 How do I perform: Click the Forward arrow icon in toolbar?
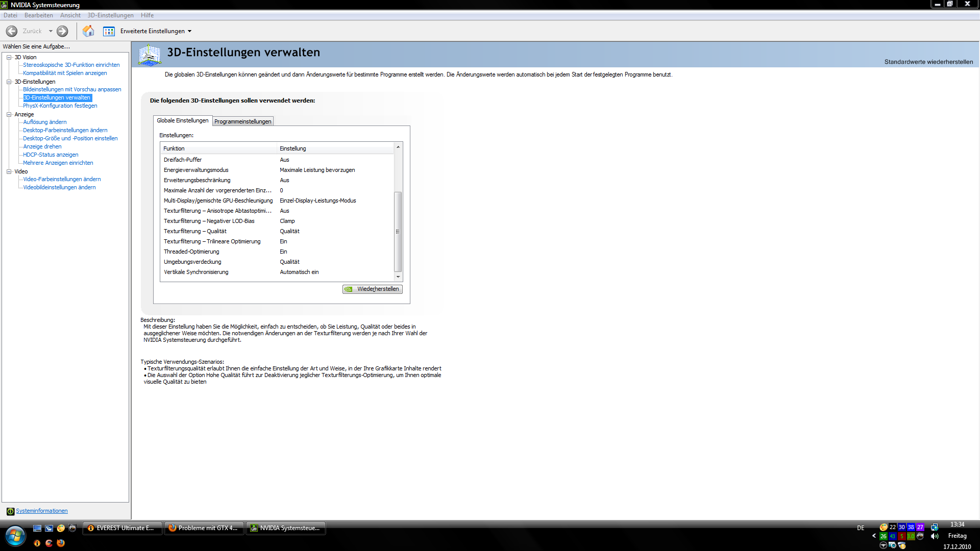[x=62, y=31]
